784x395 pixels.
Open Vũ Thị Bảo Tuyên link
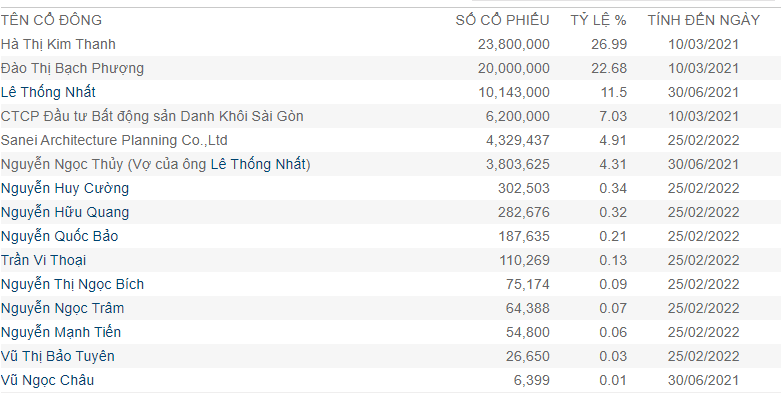[x=58, y=356]
